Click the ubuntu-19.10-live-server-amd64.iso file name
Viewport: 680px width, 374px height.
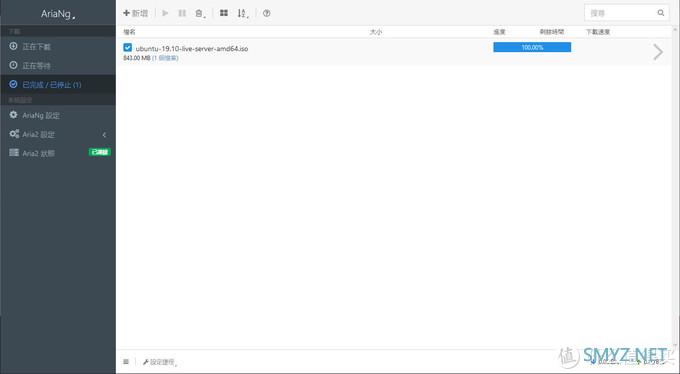(x=192, y=49)
